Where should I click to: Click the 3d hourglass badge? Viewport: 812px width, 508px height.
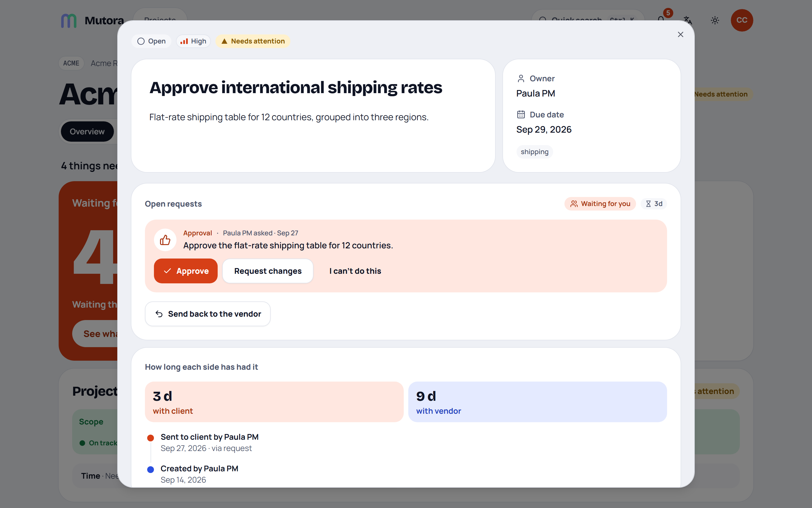point(654,203)
